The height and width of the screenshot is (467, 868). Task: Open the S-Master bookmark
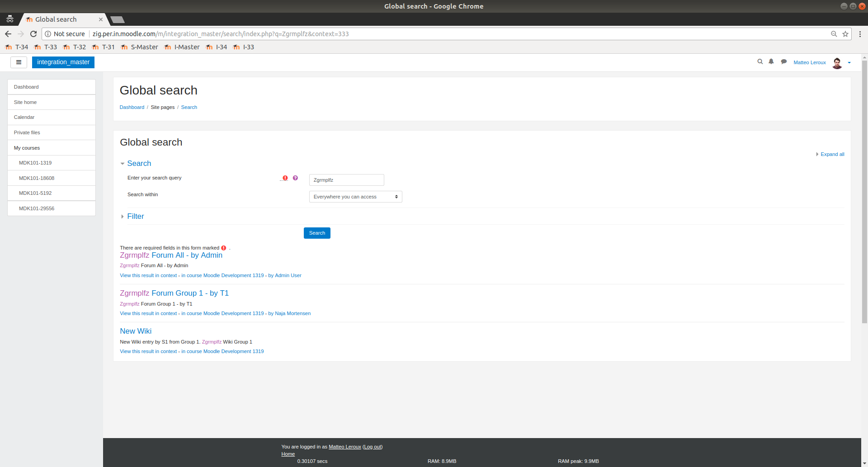(140, 47)
